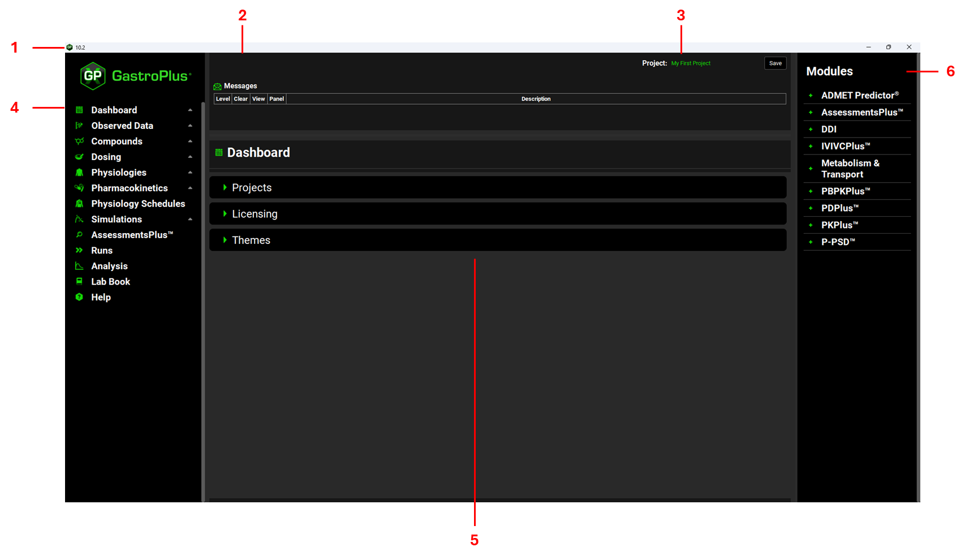Image resolution: width=965 pixels, height=560 pixels.
Task: Click the Lab Book icon
Action: coord(79,281)
